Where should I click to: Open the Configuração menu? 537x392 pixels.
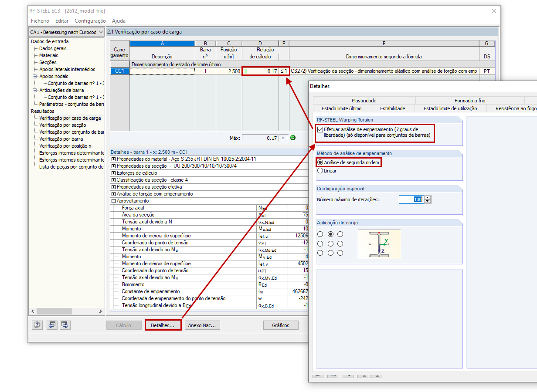pyautogui.click(x=90, y=21)
